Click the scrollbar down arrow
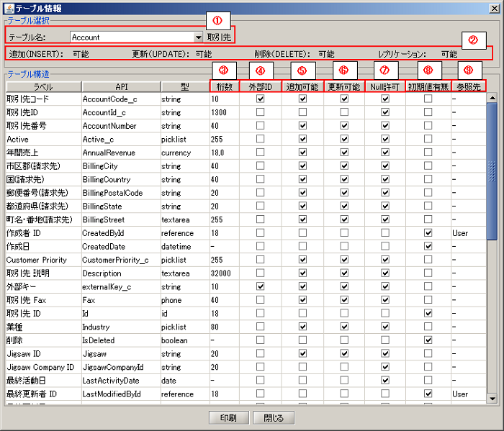The width and height of the screenshot is (504, 431). click(492, 399)
